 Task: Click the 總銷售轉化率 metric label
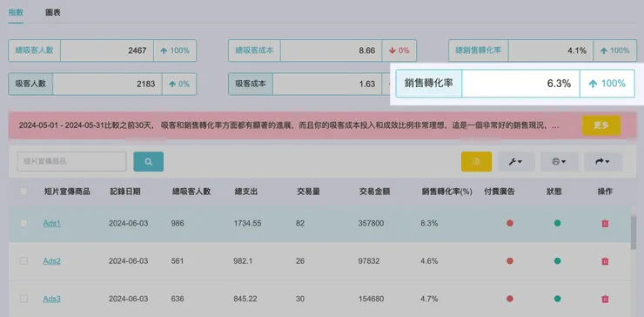[x=478, y=51]
